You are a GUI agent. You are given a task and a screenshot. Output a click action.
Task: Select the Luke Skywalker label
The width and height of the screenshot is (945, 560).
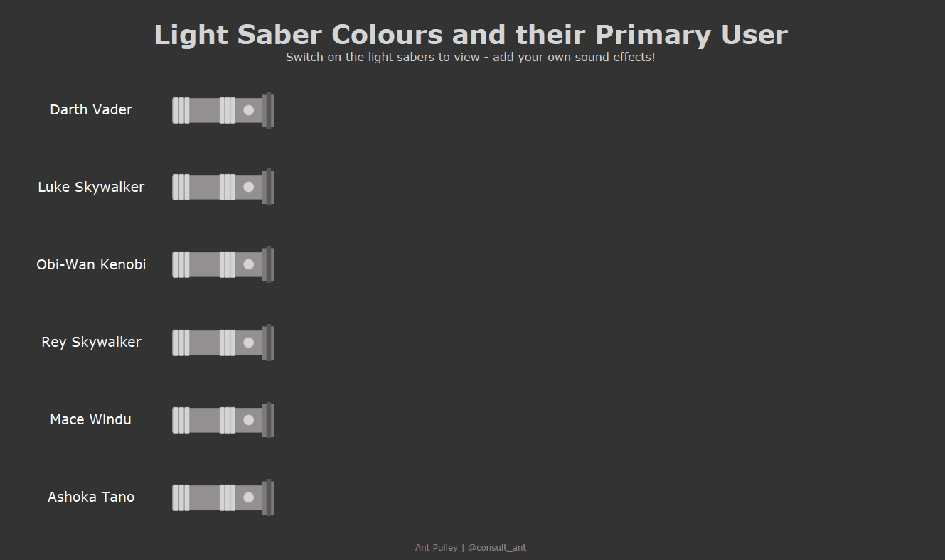click(x=91, y=187)
